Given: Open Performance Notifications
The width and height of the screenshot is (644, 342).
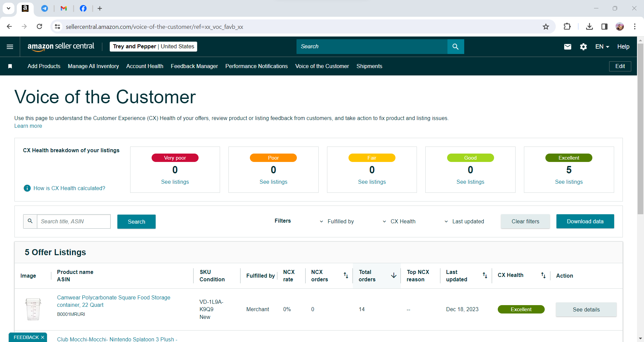Looking at the screenshot, I should (257, 66).
